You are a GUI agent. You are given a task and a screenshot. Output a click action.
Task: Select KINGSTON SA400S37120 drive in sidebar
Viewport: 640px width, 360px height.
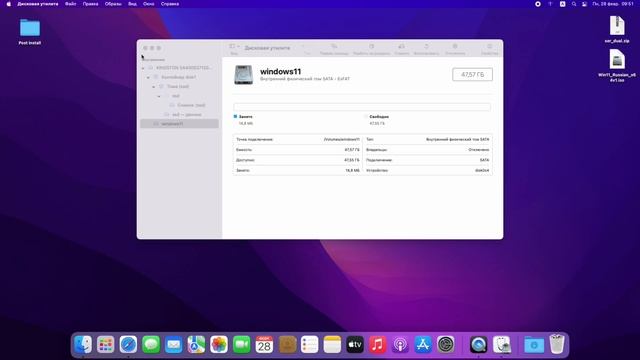tap(180, 68)
